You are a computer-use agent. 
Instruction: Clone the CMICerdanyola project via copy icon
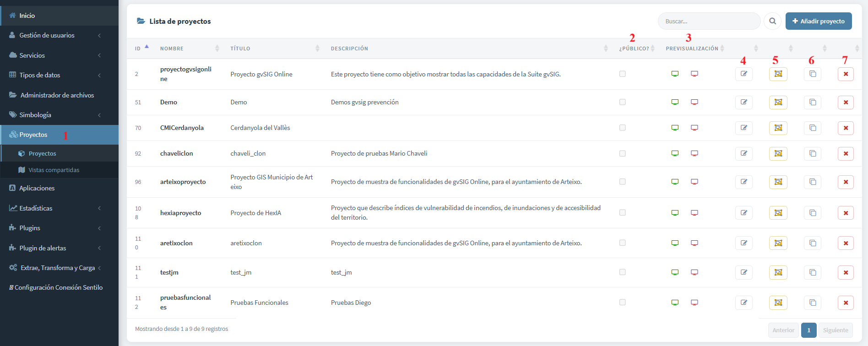pyautogui.click(x=813, y=128)
